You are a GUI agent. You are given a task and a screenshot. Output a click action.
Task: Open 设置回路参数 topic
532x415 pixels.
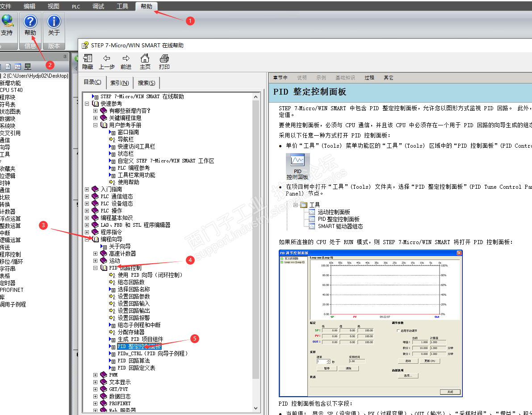point(134,296)
